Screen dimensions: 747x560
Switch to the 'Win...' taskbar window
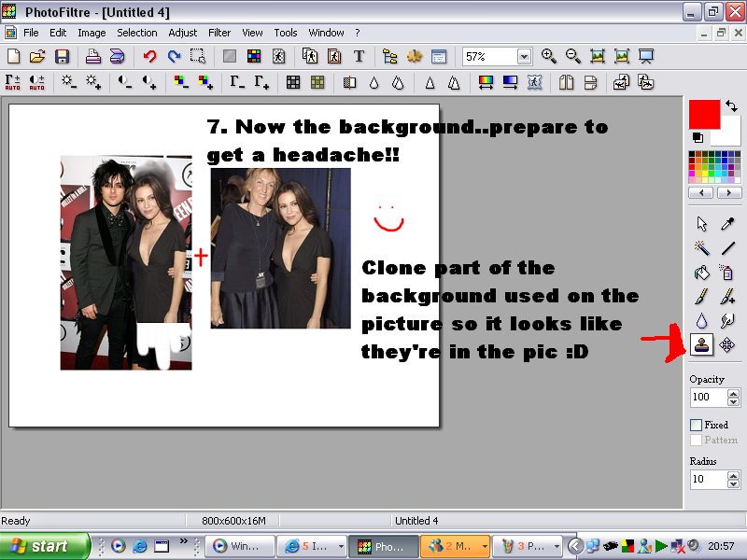(x=240, y=546)
